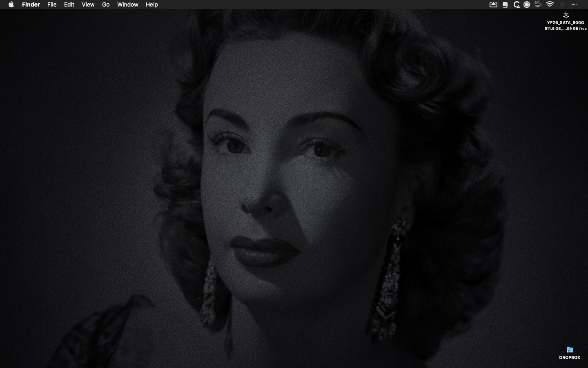The image size is (588, 368).
Task: Open the Window menu
Action: point(127,4)
